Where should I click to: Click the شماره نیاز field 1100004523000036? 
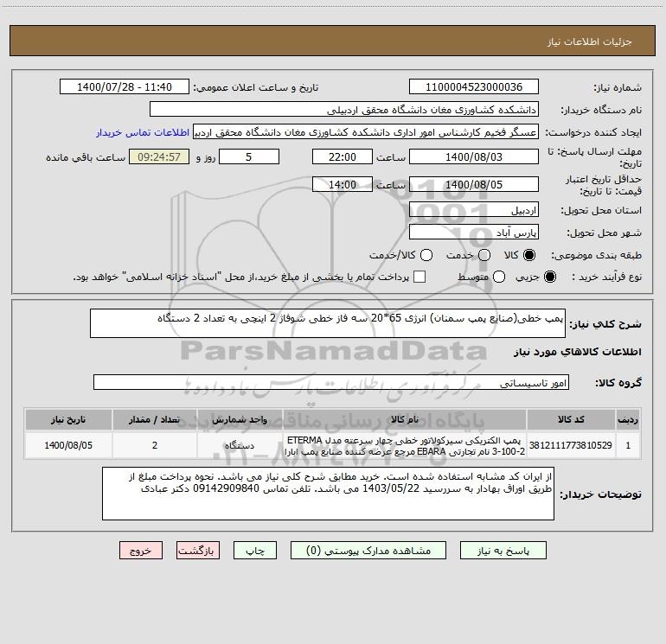474,87
